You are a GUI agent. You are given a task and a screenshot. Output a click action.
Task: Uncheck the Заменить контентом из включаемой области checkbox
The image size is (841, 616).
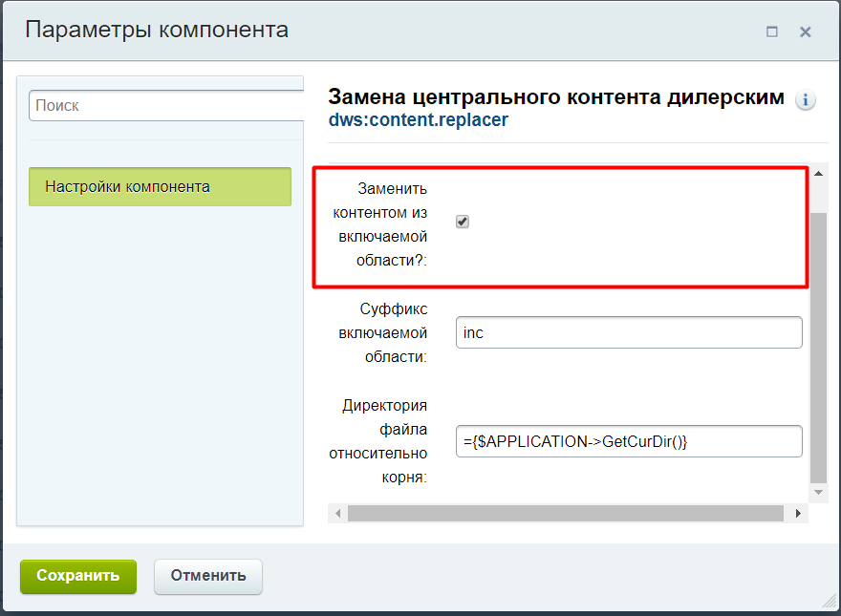[x=463, y=222]
